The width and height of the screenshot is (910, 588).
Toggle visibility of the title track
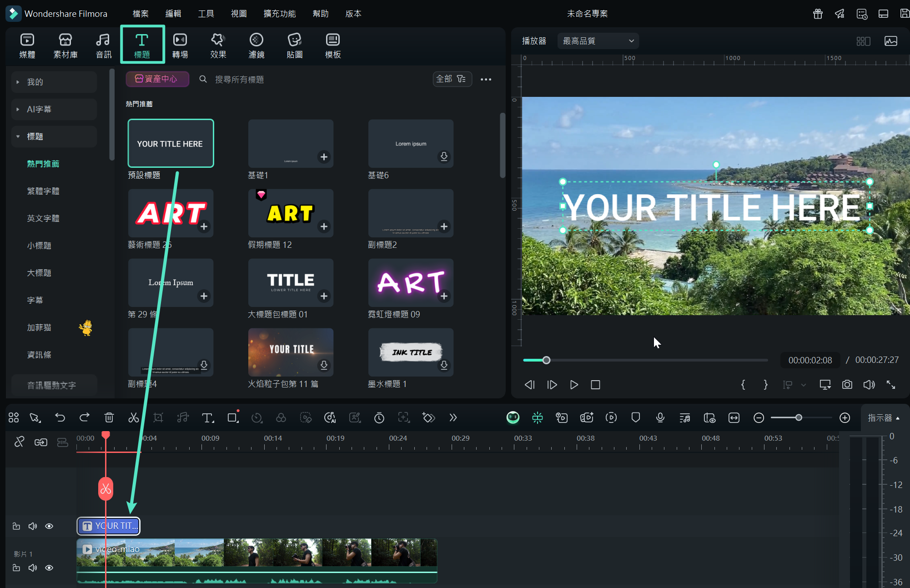(x=49, y=526)
